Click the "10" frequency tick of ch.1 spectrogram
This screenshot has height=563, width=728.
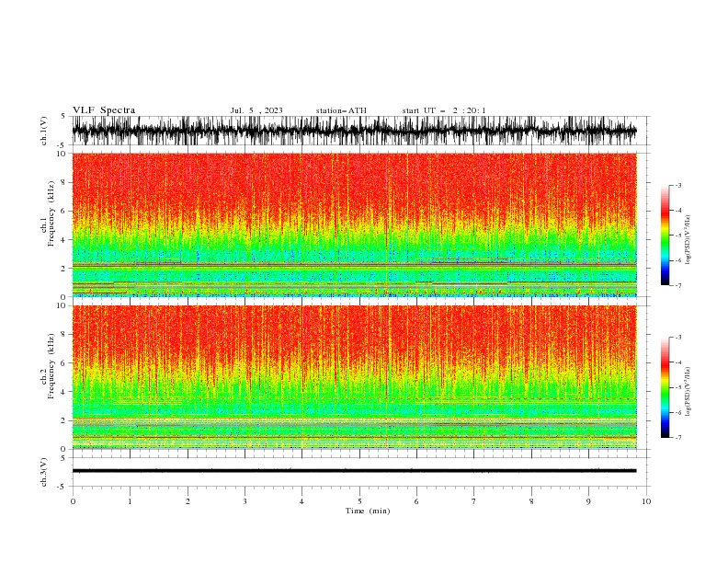61,154
